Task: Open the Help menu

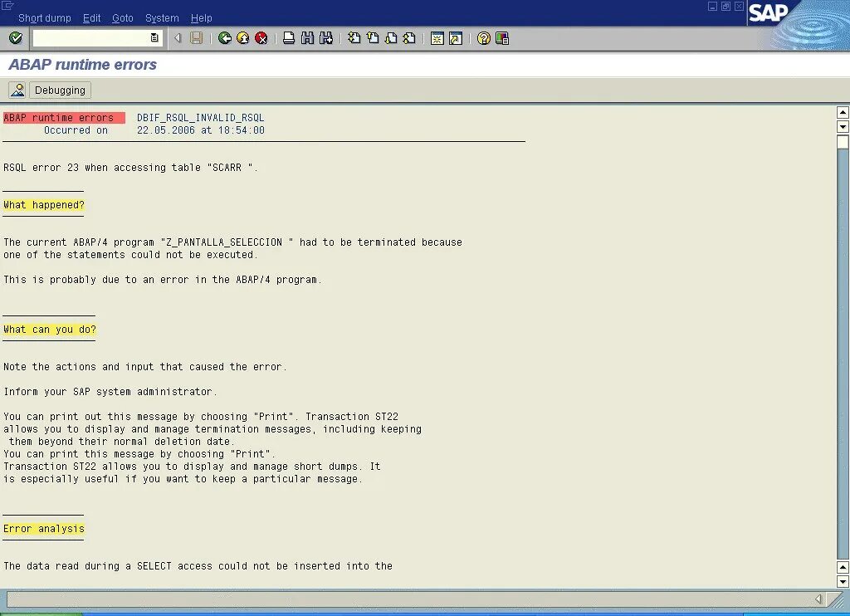Action: pos(201,18)
